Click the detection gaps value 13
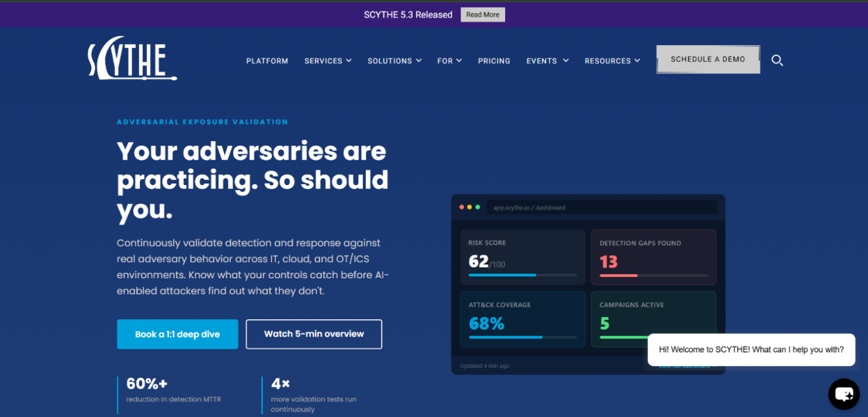This screenshot has height=417, width=868. 609,262
